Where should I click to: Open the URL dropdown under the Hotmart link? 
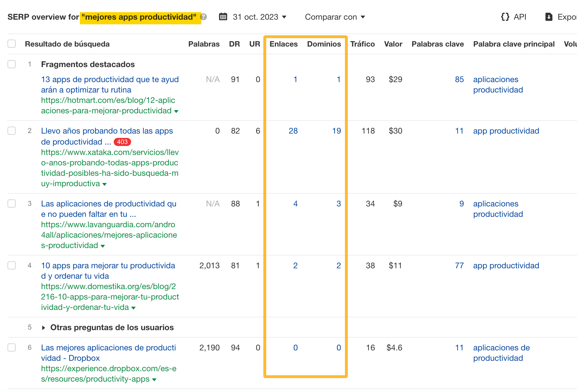177,111
